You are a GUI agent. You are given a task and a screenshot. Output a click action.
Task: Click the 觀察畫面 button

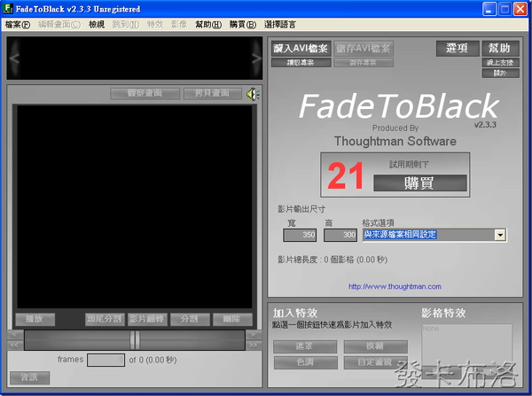(145, 93)
